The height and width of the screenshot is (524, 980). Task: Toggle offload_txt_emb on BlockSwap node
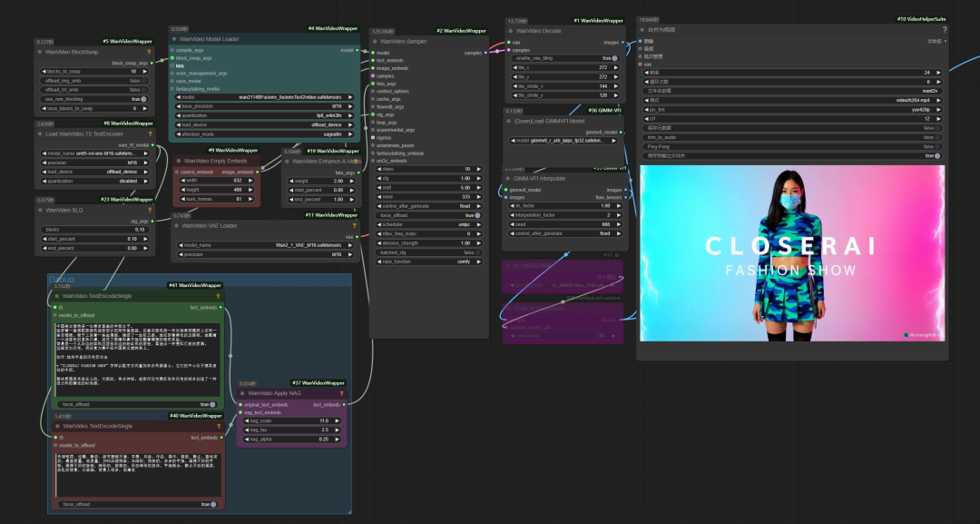(95, 89)
